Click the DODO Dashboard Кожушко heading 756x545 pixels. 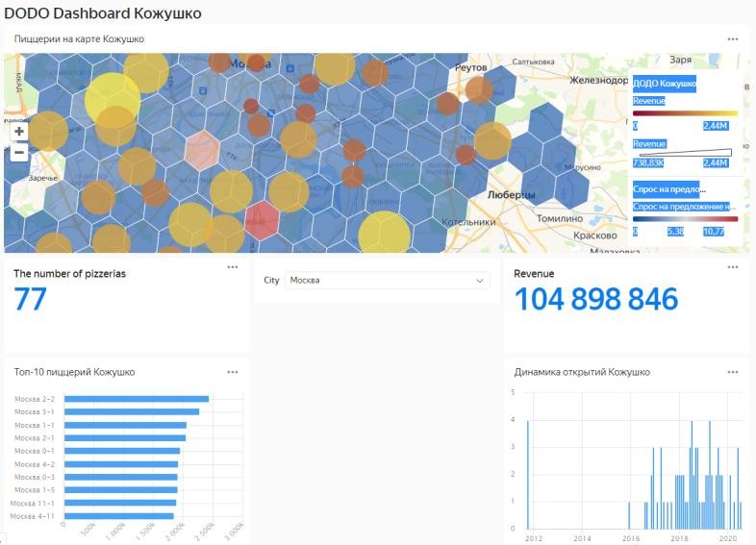[x=103, y=13]
